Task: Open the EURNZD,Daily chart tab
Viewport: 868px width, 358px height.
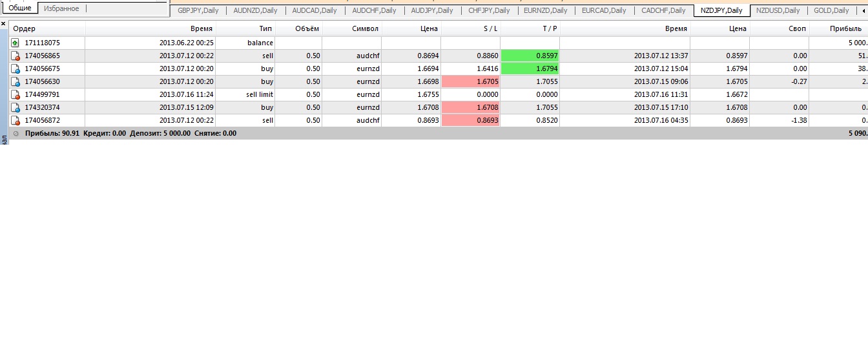Action: tap(546, 10)
